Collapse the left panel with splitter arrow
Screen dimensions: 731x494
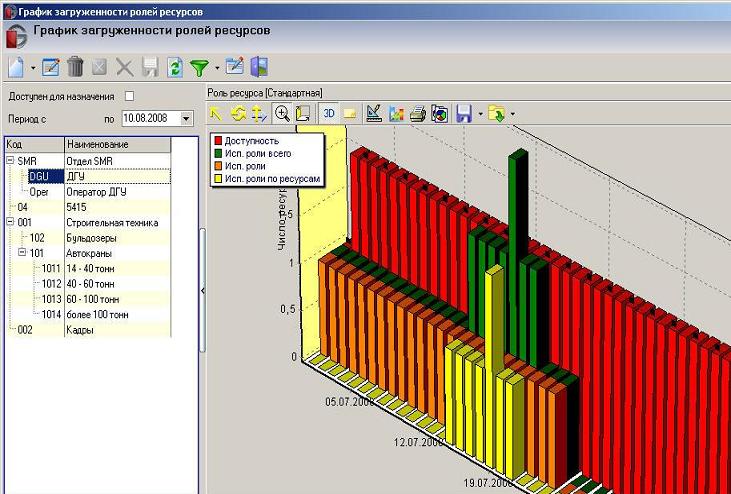(202, 290)
